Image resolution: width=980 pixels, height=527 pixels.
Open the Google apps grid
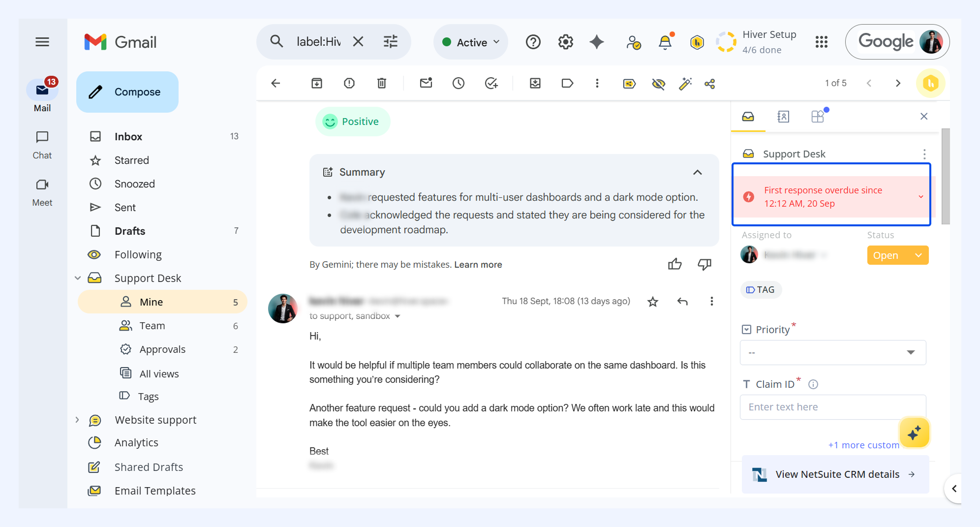822,42
